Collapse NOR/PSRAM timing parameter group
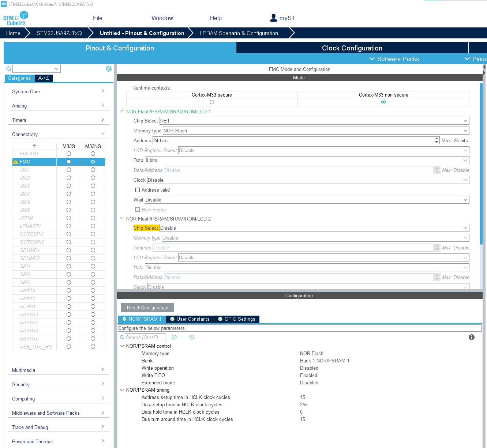The width and height of the screenshot is (487, 448). [122, 390]
